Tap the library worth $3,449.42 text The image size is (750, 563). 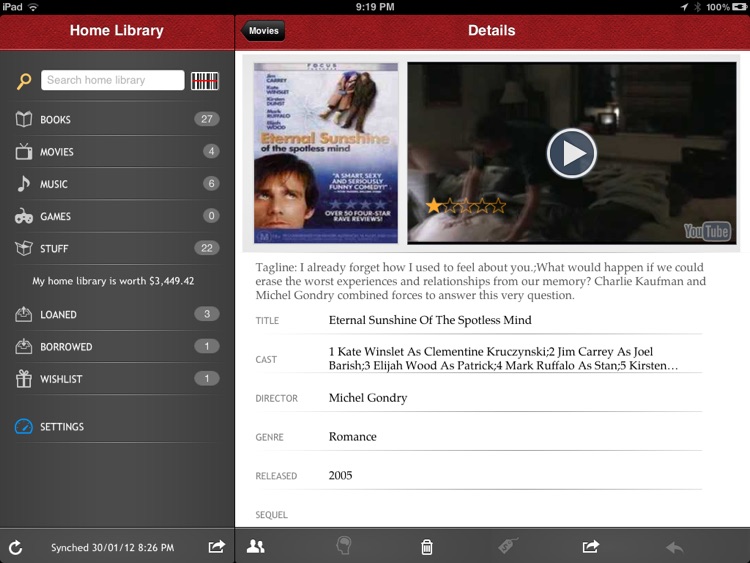[x=113, y=281]
